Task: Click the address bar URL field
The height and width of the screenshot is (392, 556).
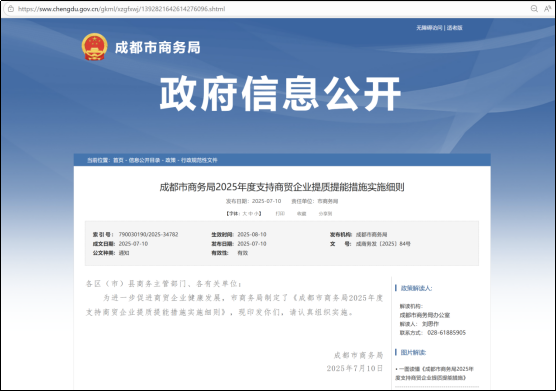Action: point(121,9)
